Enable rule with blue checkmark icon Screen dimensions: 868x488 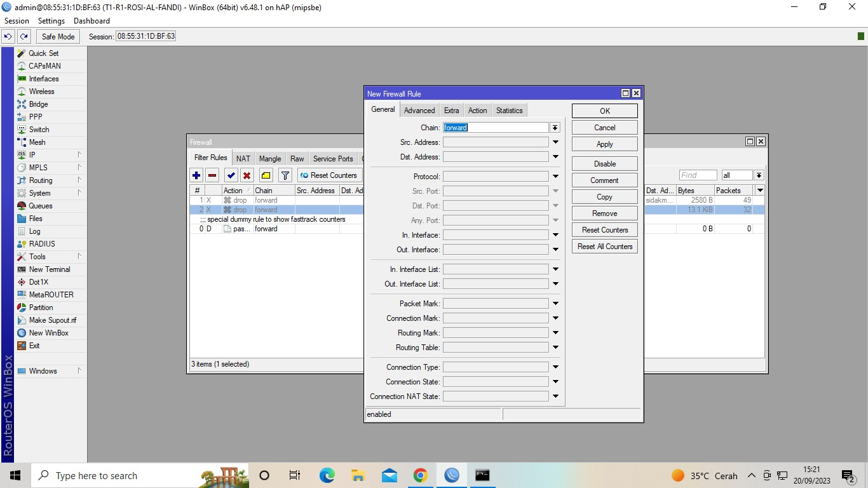(x=231, y=175)
